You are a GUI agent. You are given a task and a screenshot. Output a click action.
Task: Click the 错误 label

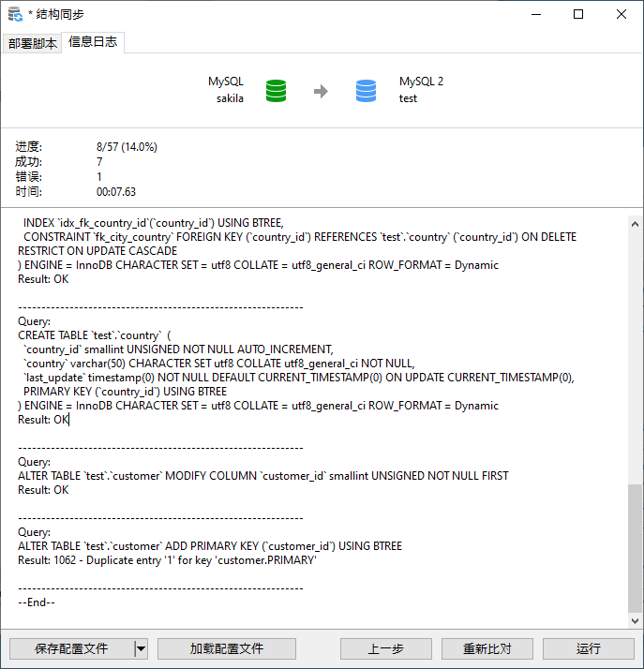(29, 177)
